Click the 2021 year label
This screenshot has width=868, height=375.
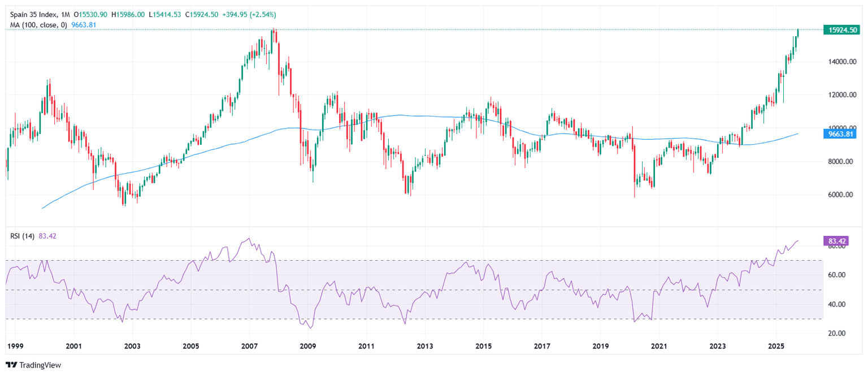click(659, 346)
